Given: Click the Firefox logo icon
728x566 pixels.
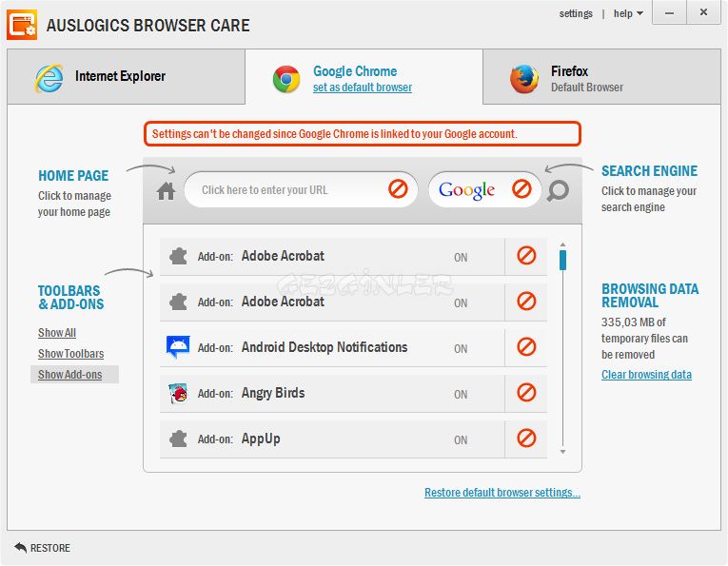Looking at the screenshot, I should [x=524, y=79].
